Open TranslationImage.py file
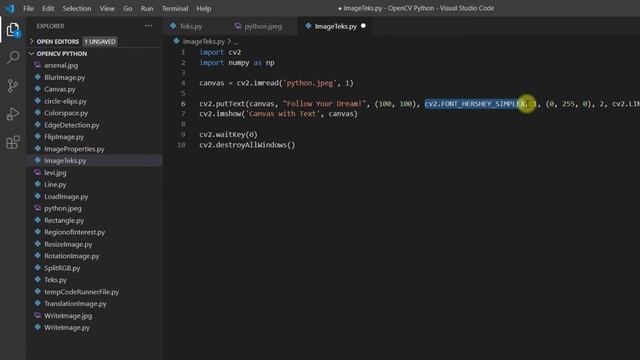The width and height of the screenshot is (640, 360). point(75,304)
